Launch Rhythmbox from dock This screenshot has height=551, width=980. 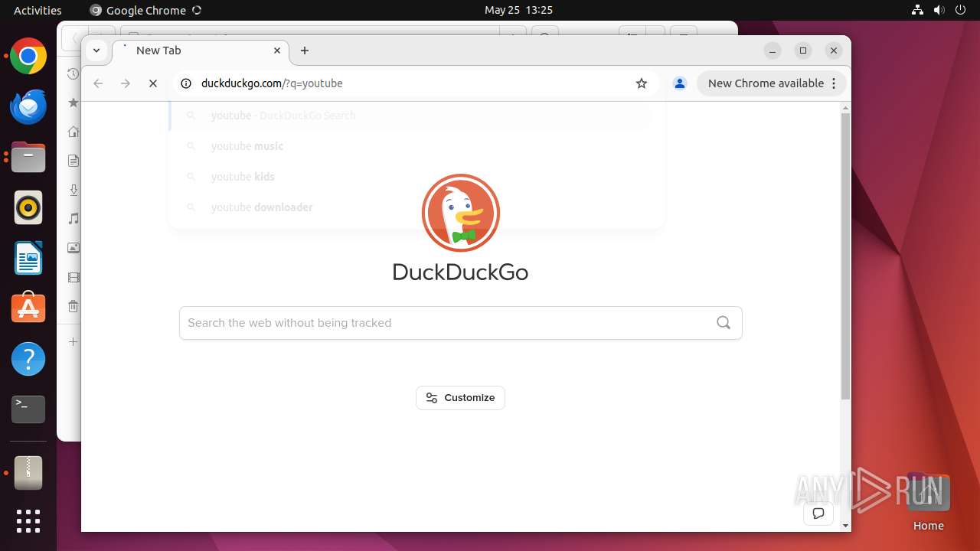click(x=28, y=207)
